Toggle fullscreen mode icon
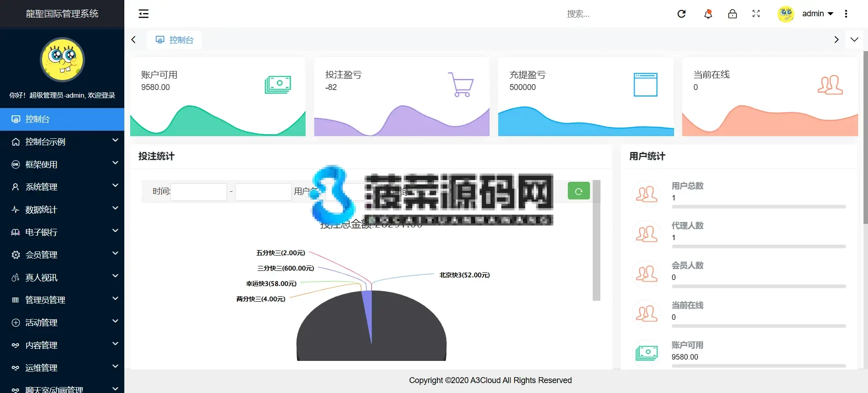 (756, 14)
